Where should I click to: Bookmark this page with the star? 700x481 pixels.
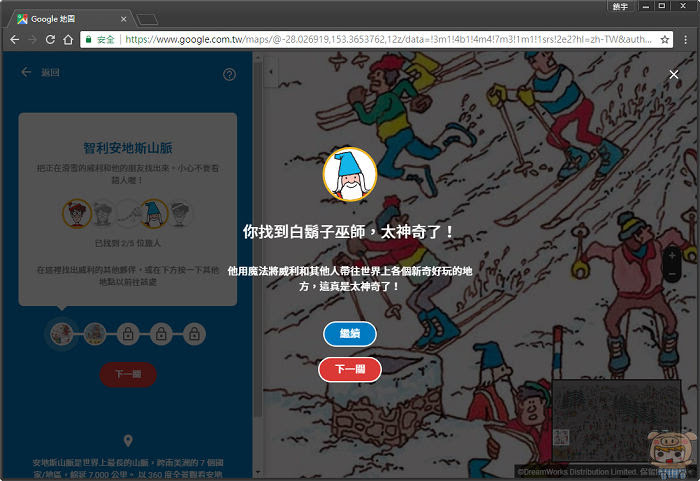click(665, 40)
